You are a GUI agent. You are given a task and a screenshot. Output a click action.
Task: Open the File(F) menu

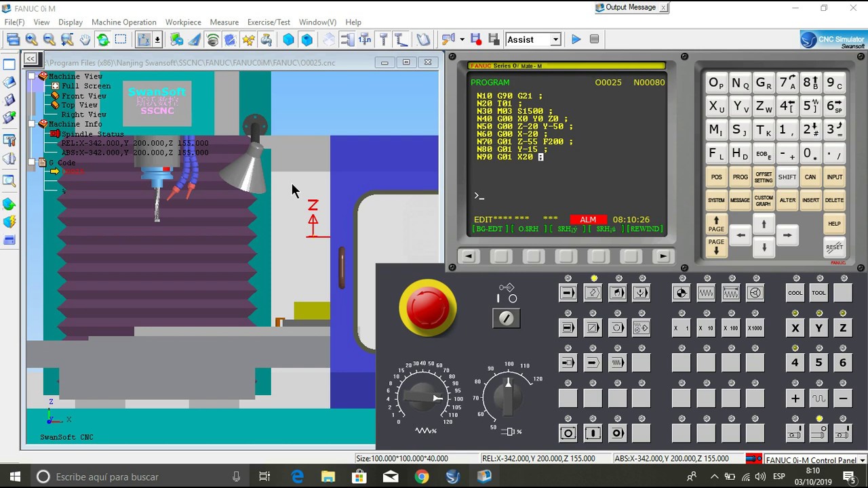click(14, 22)
